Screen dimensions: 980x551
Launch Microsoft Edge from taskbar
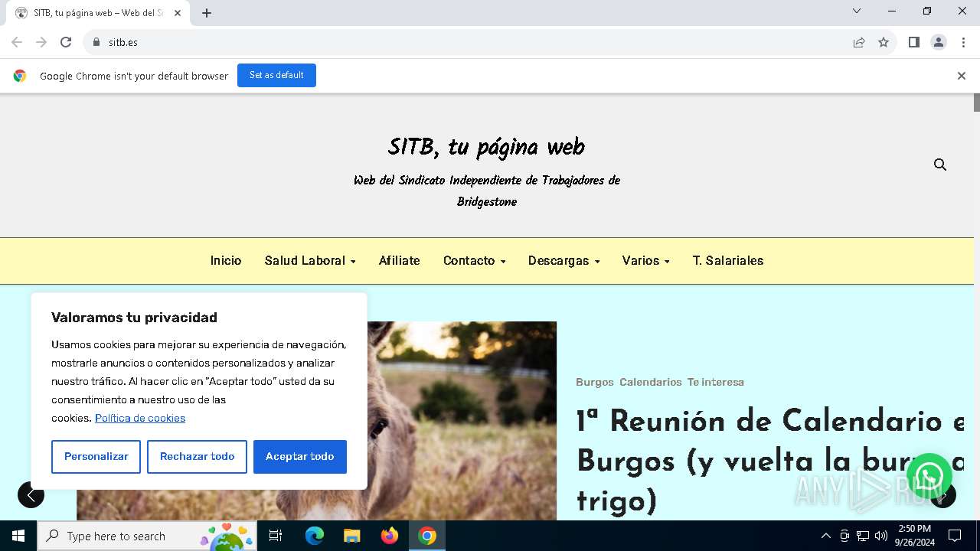(314, 536)
